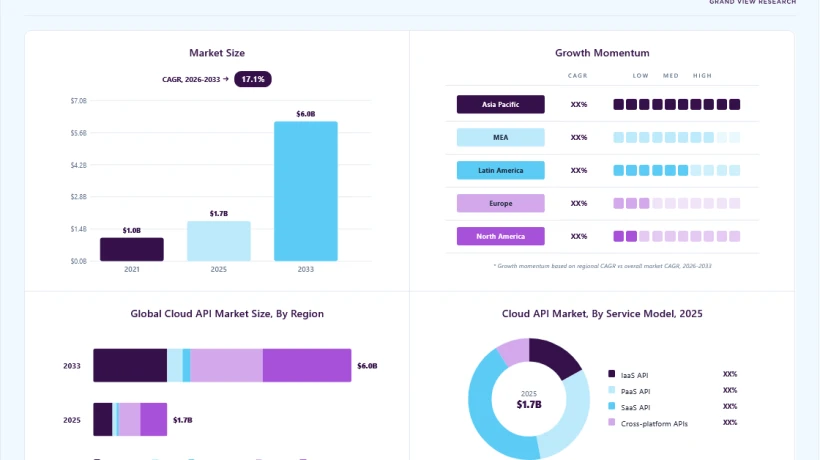Click the Cross-platform APIs legend swatch
This screenshot has height=460, width=820.
pyautogui.click(x=611, y=422)
